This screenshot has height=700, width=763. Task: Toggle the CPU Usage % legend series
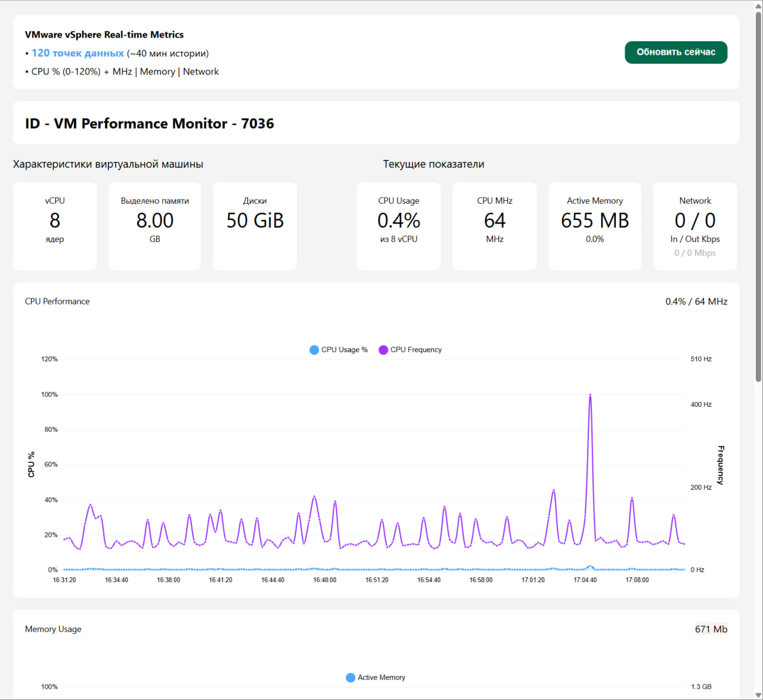(339, 350)
